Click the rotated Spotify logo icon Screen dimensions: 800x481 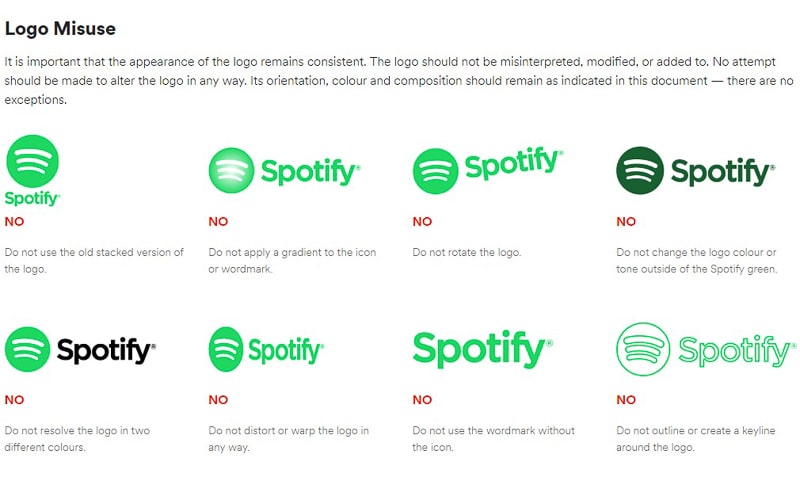(x=436, y=171)
